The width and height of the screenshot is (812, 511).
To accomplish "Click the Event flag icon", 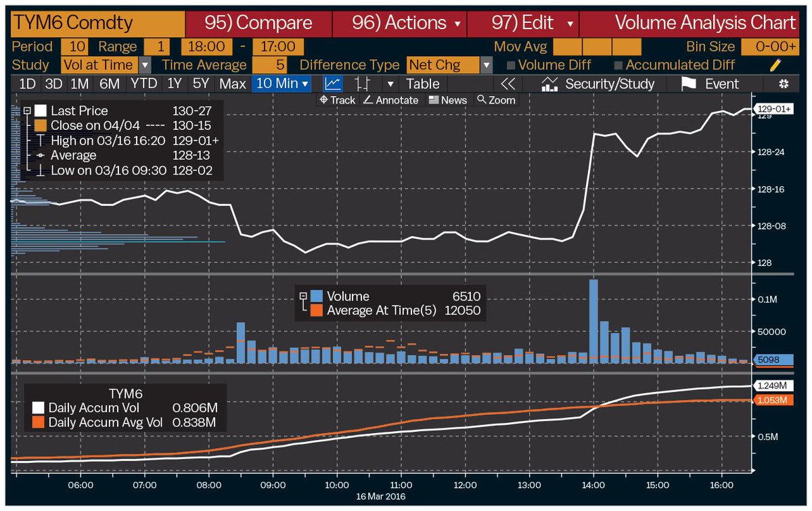I will 688,84.
